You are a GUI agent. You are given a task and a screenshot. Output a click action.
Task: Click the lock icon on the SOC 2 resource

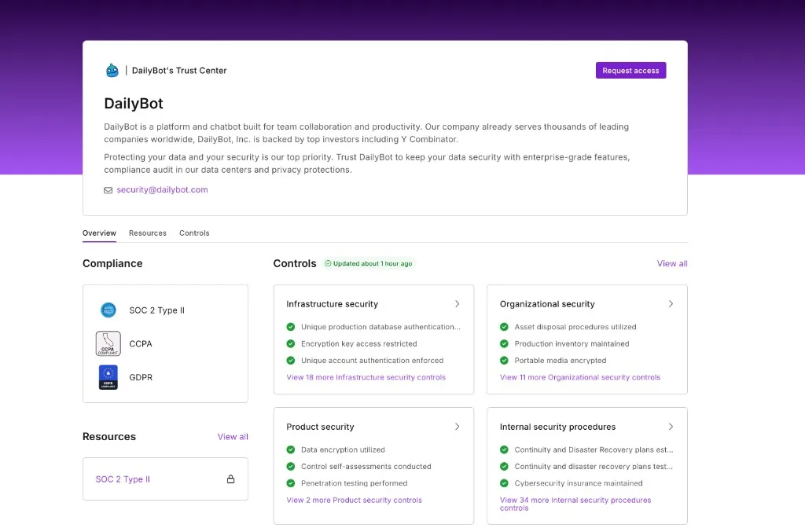(230, 479)
